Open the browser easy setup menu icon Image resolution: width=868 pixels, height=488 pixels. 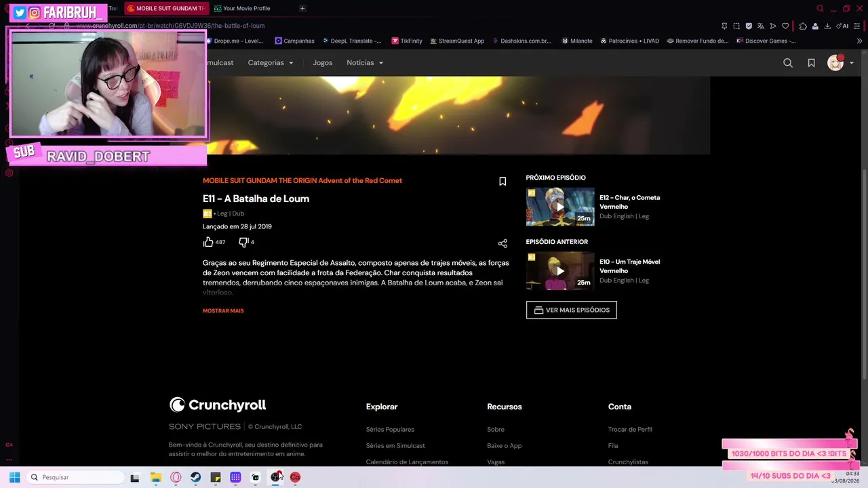(857, 26)
